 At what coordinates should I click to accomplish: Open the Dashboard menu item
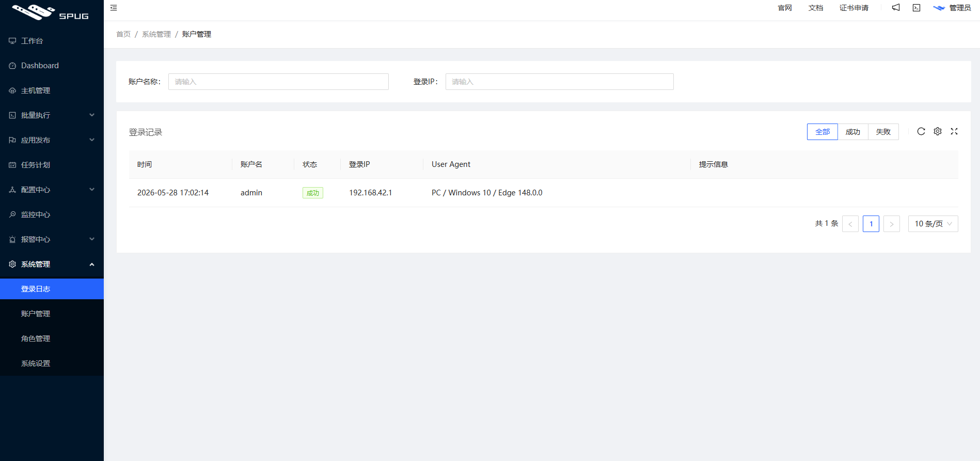(52, 66)
